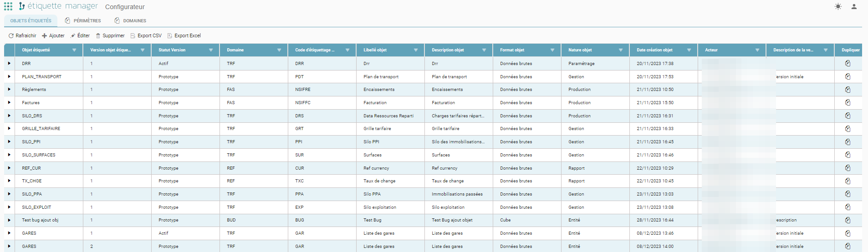Open filter for Statut Version column
Viewport: 868px width, 252px height.
[x=211, y=50]
